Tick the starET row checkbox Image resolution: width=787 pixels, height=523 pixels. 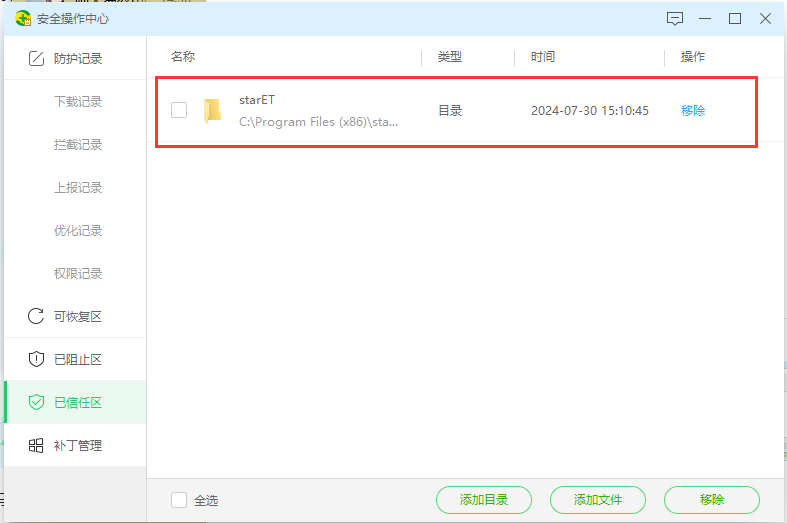coord(179,110)
